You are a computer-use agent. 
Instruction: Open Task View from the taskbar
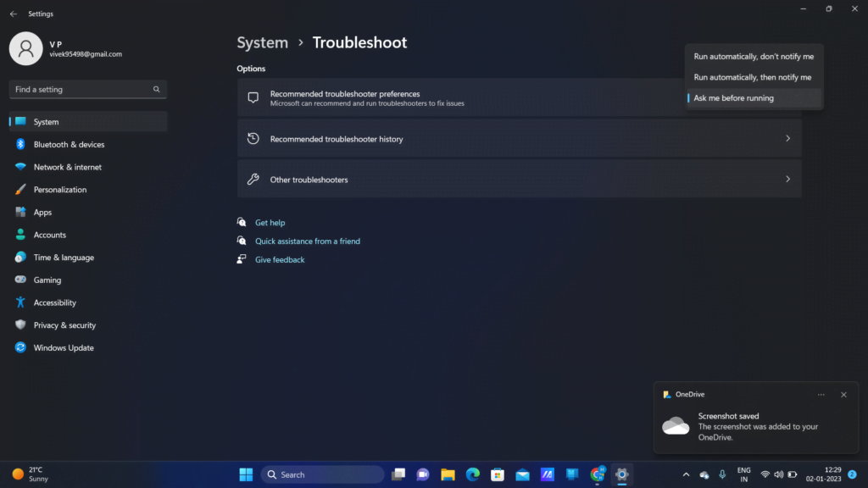point(398,474)
